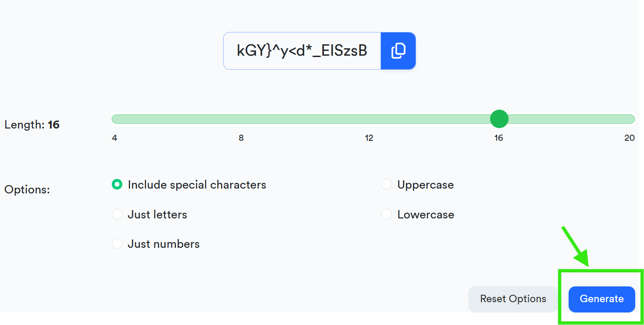Set slider to the 4 tick label

coord(114,138)
